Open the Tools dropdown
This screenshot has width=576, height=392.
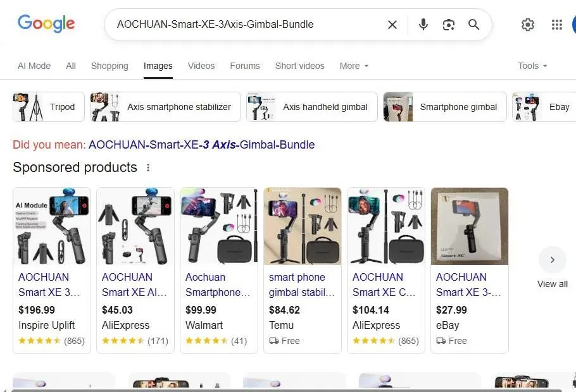(532, 66)
